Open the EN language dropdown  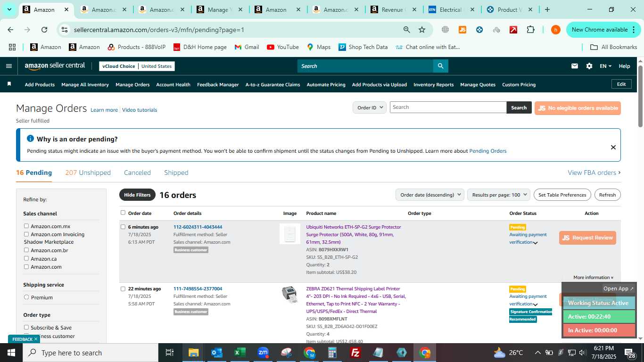tap(605, 66)
